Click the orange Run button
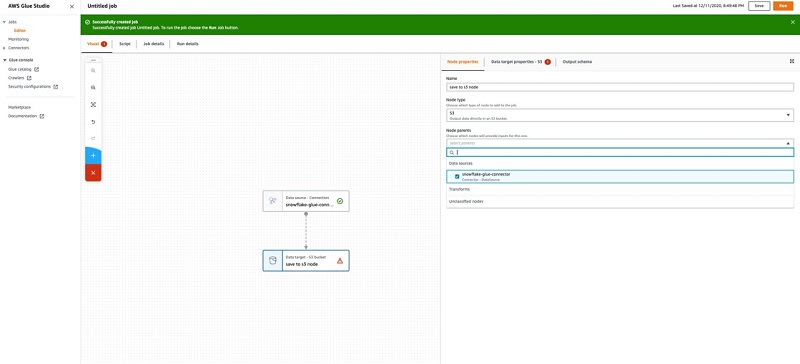800x364 pixels. click(783, 6)
